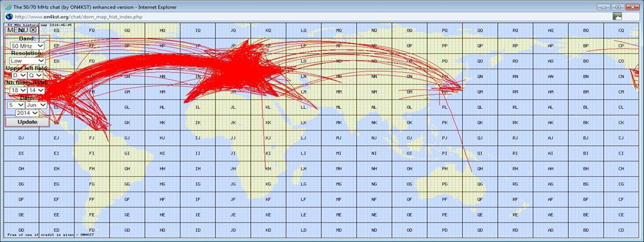Close the browser window
Image resolution: width=644 pixels, height=242 pixels.
632,7
